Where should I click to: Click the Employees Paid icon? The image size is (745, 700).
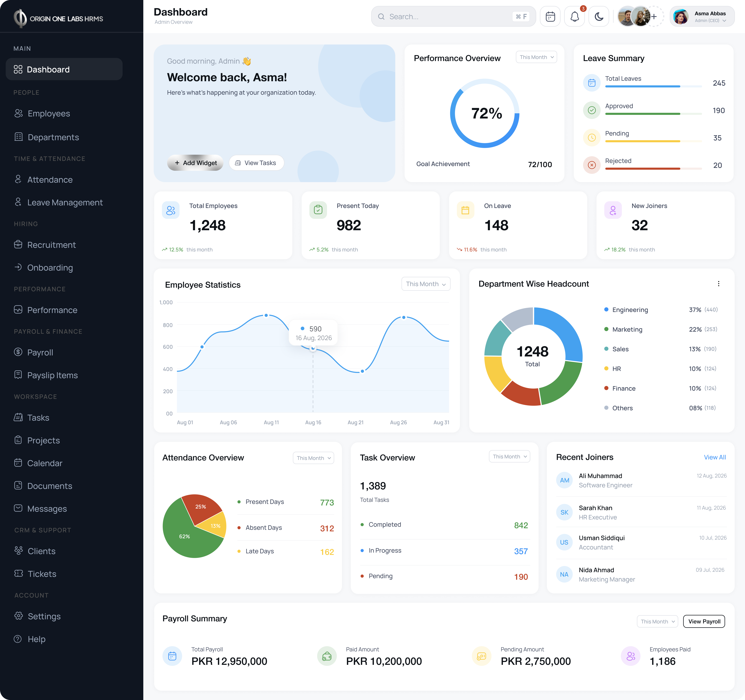coord(631,656)
